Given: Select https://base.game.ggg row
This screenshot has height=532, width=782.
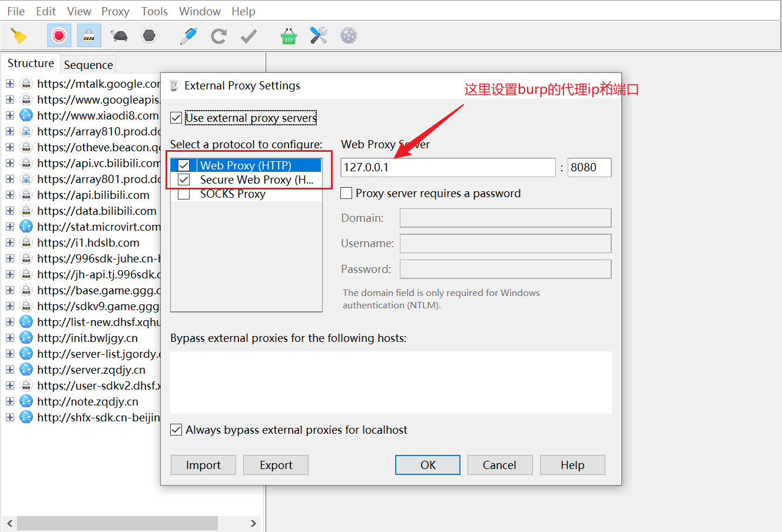Looking at the screenshot, I should [99, 290].
